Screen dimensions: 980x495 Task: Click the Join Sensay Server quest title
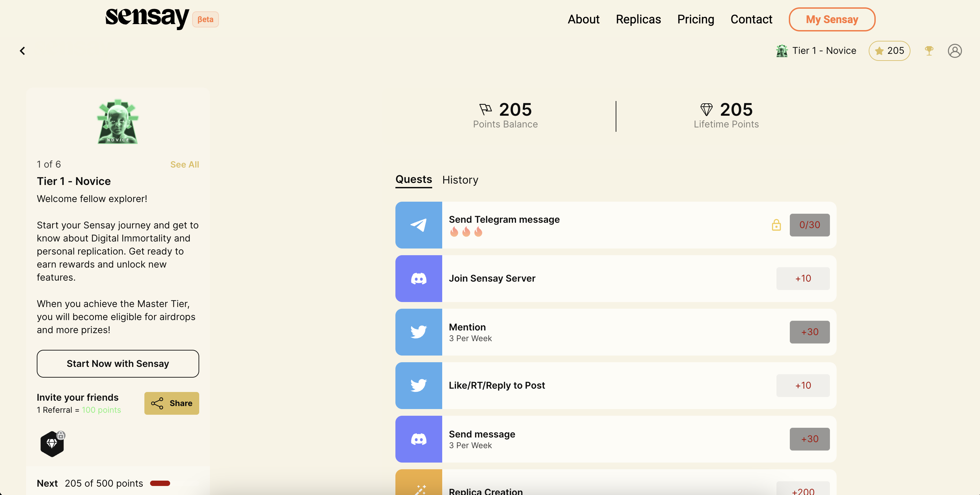492,279
